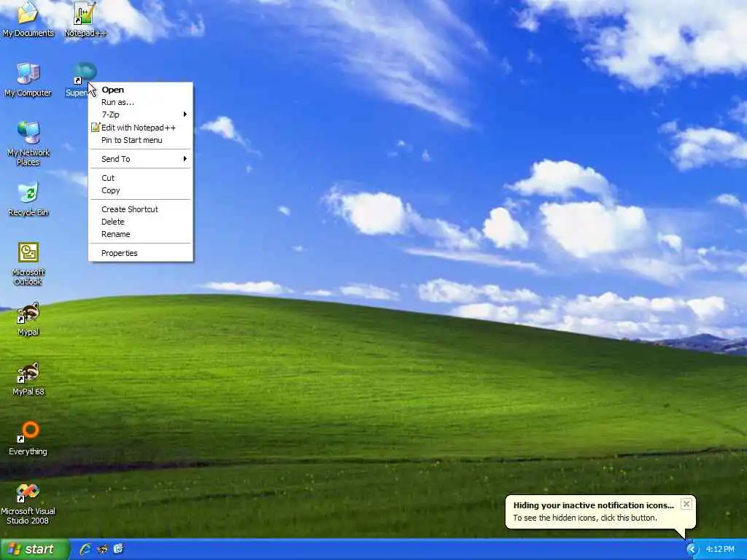Select the My Network Places icon
Image resolution: width=747 pixels, height=560 pixels.
(28, 144)
